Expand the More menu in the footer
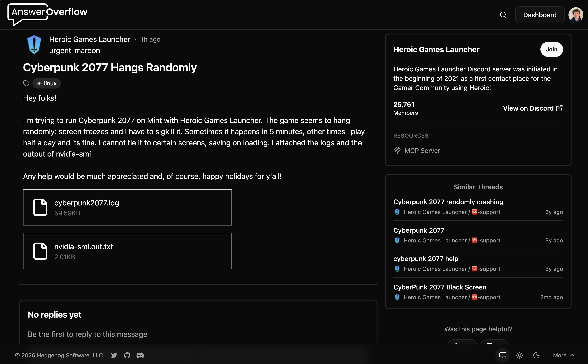 [563, 355]
